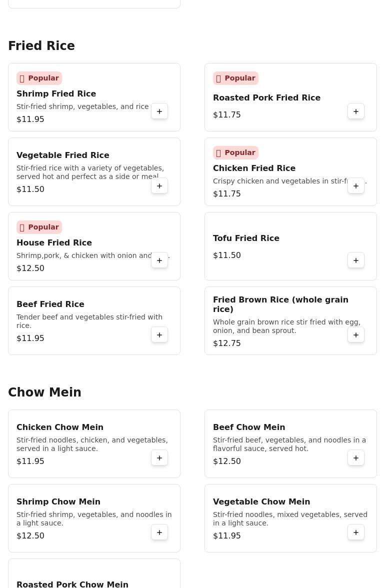Click plus button for Vegetable Fried Rice
Viewport: 385px width, 588px height.
(159, 186)
